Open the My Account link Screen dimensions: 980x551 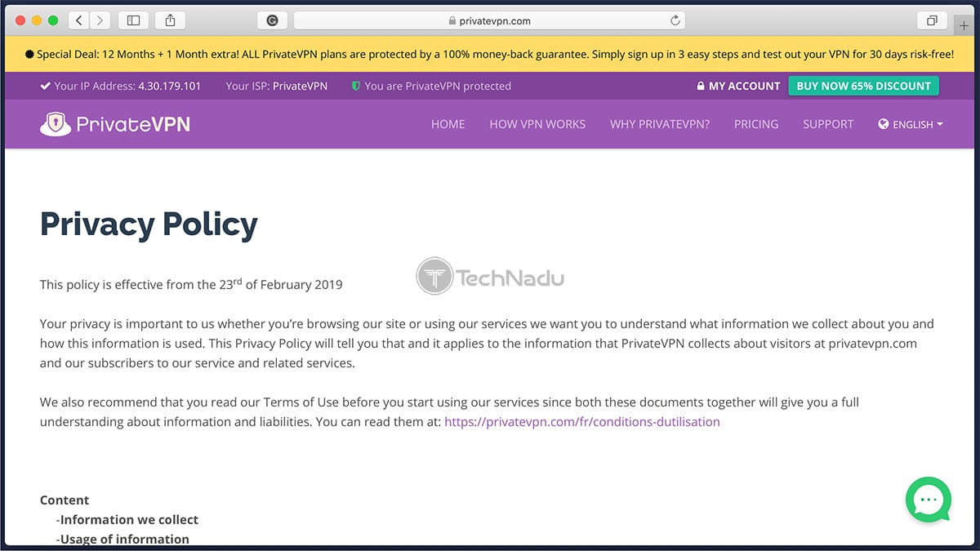738,86
